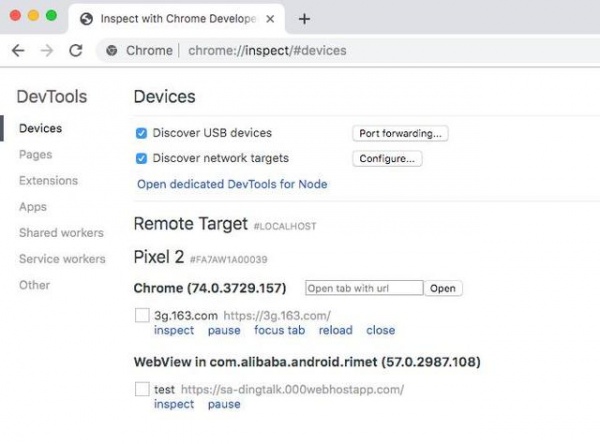
Task: Toggle Discover network targets checkbox
Action: click(x=141, y=158)
